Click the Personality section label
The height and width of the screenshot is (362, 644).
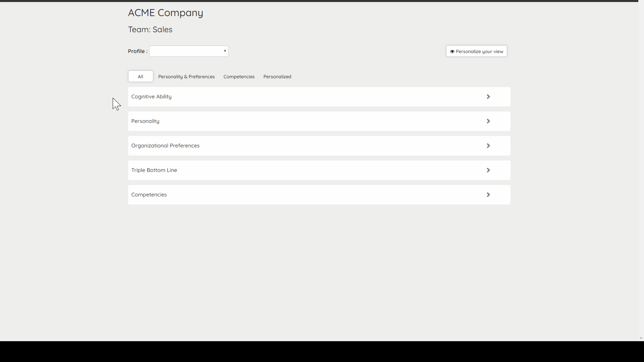tap(145, 121)
